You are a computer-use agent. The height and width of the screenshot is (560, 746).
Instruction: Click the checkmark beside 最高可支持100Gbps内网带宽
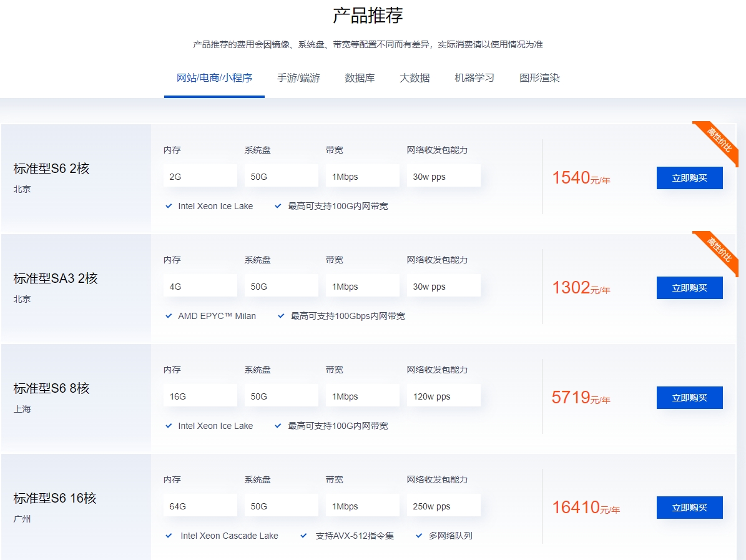tap(281, 316)
